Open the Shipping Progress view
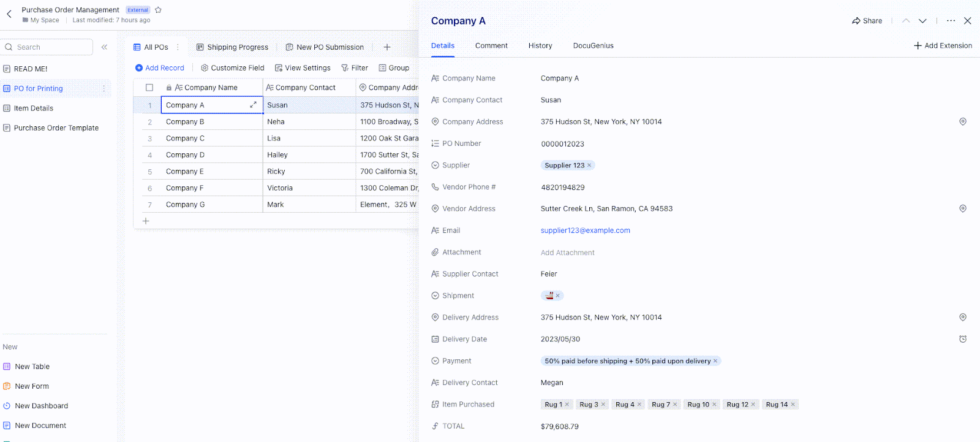The height and width of the screenshot is (442, 980). [232, 47]
